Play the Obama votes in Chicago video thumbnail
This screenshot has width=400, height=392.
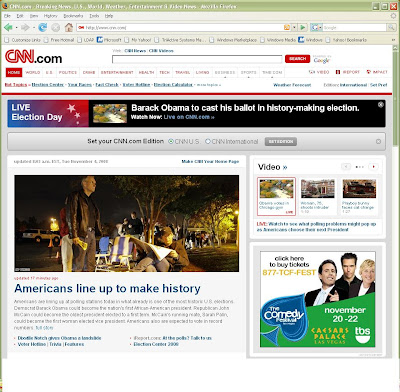(276, 189)
